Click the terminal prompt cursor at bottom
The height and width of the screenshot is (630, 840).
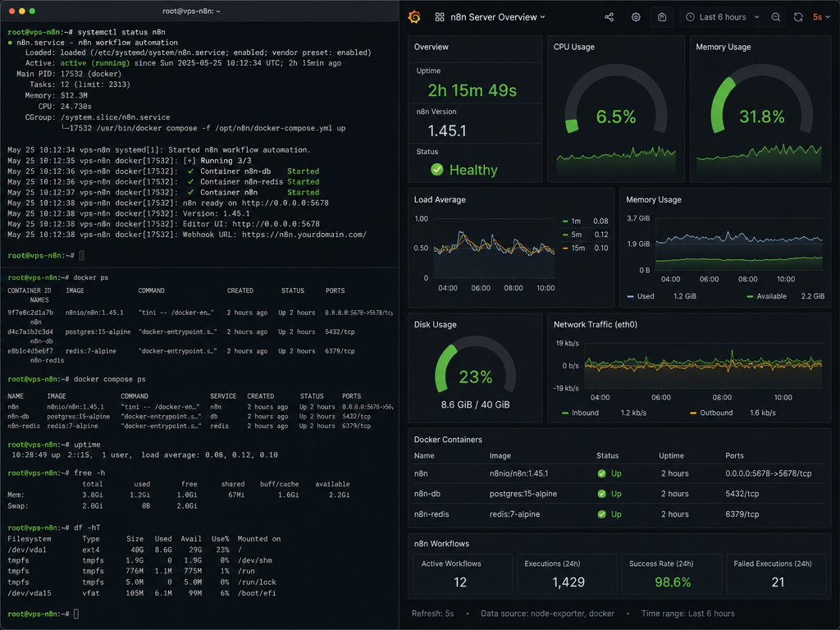76,614
